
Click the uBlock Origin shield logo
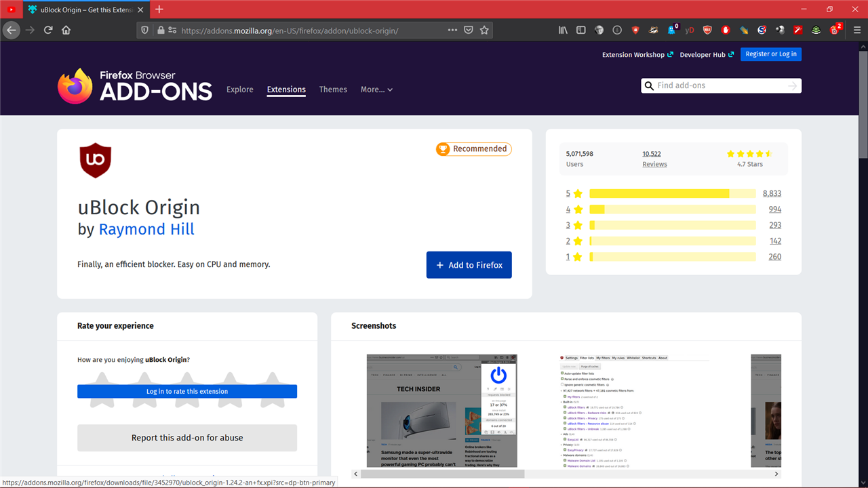point(96,161)
